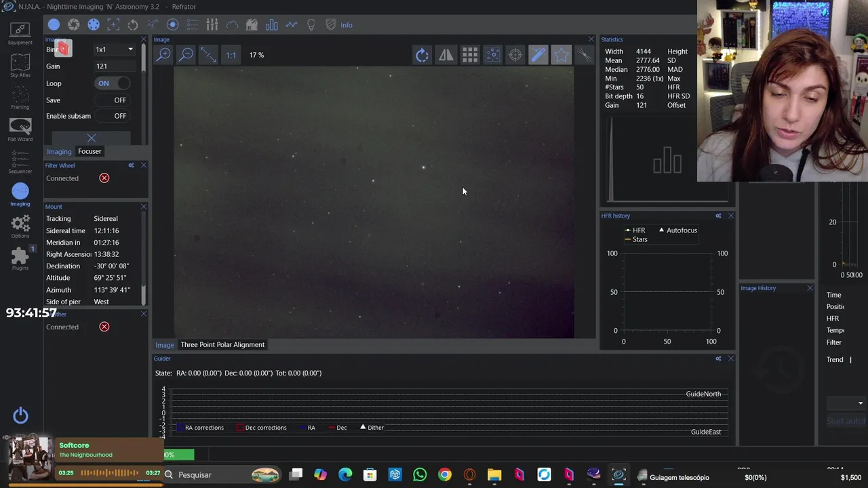Close the Image History panel
Screen dimensions: 868x488
[x=810, y=288]
